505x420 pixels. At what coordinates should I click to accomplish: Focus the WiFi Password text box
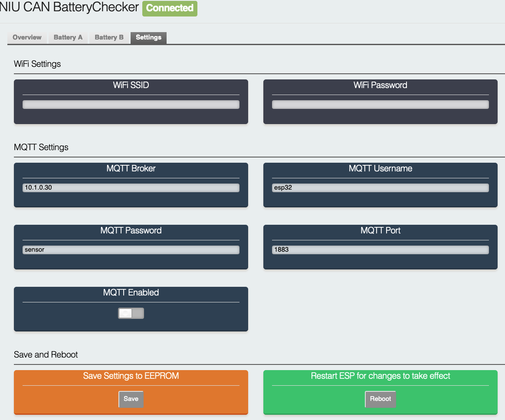pos(380,105)
